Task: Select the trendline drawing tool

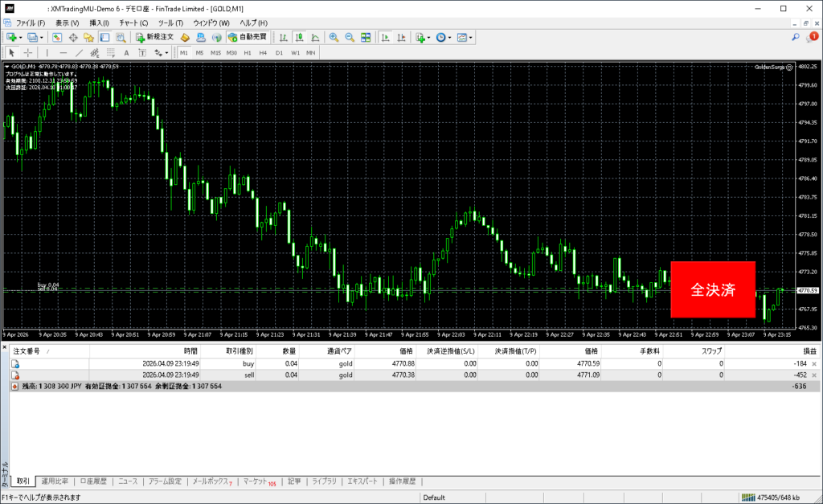Action: pos(80,52)
